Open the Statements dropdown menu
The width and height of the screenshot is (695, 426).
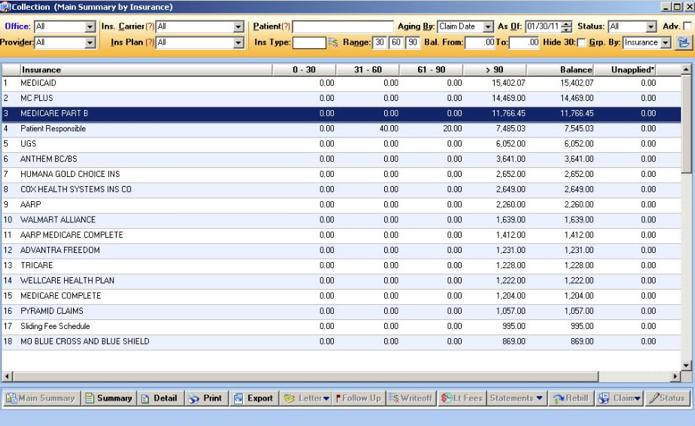(x=516, y=398)
